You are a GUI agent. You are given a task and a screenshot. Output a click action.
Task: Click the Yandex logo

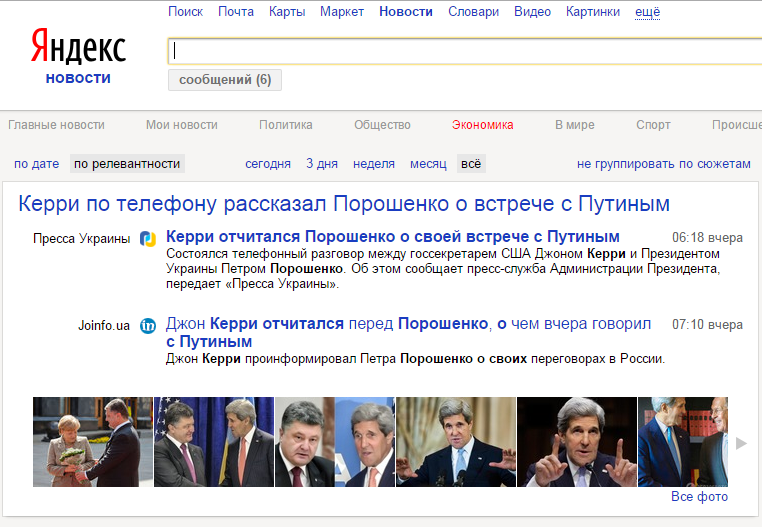(x=78, y=47)
